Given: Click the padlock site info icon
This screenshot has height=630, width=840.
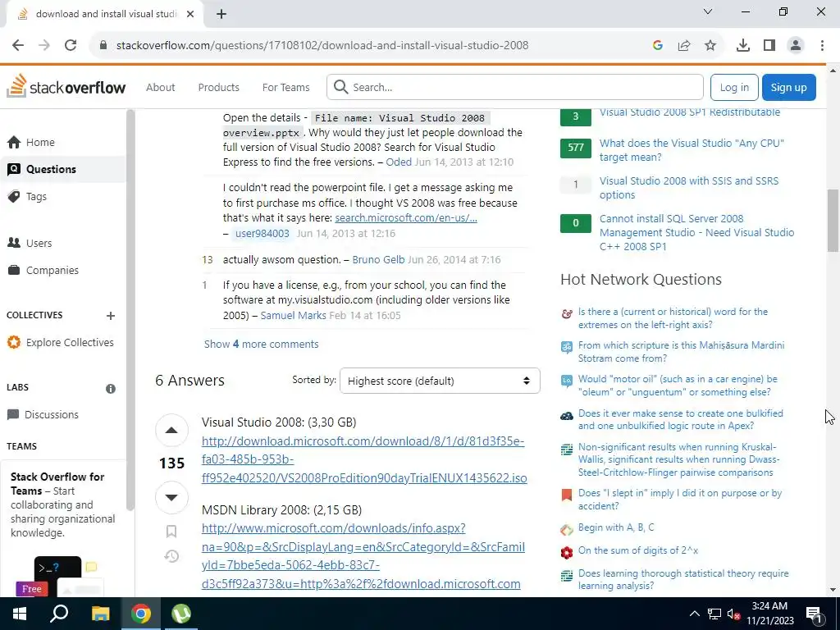Looking at the screenshot, I should [103, 45].
